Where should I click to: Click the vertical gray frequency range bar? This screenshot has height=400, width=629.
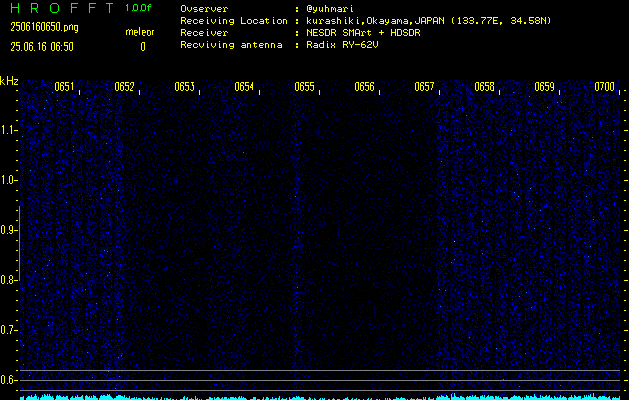coord(20,243)
